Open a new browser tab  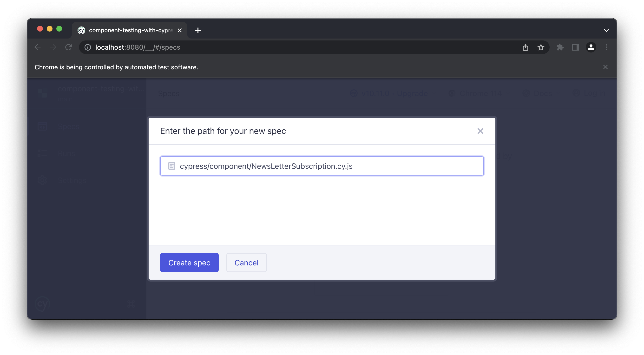pos(198,31)
